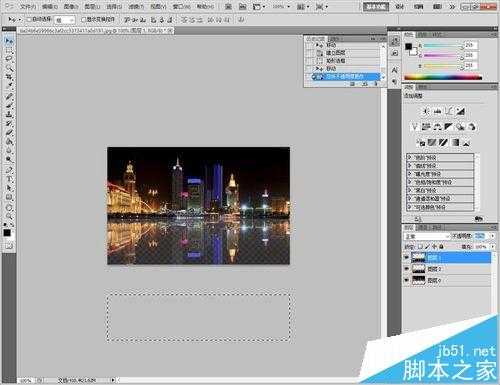This screenshot has width=500, height=385.
Task: Hide the 图层 0 layer eye
Action: (x=407, y=280)
